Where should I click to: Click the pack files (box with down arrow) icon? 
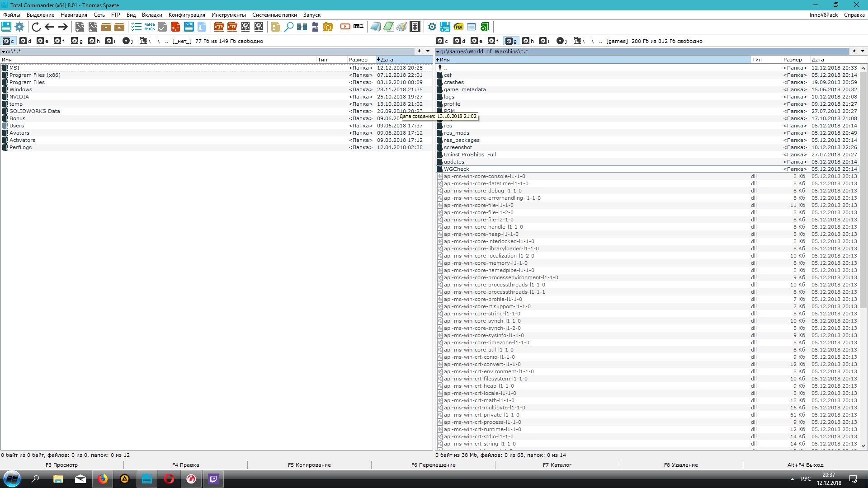[x=106, y=27]
